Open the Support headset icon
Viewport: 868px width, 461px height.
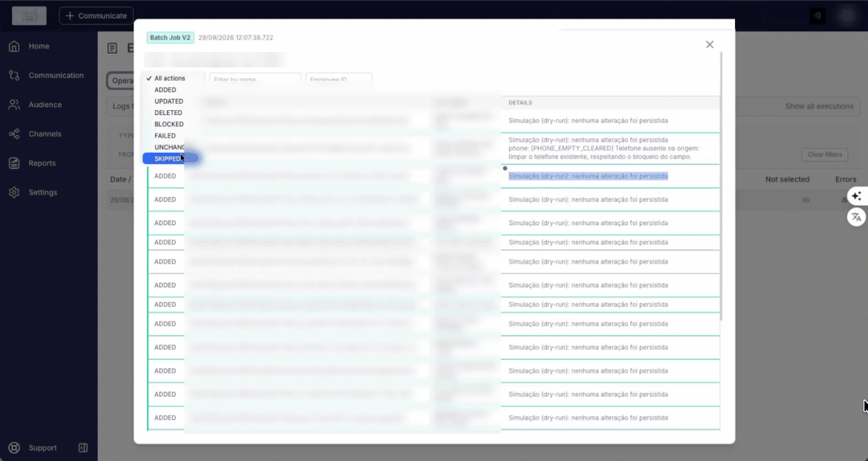click(x=14, y=448)
